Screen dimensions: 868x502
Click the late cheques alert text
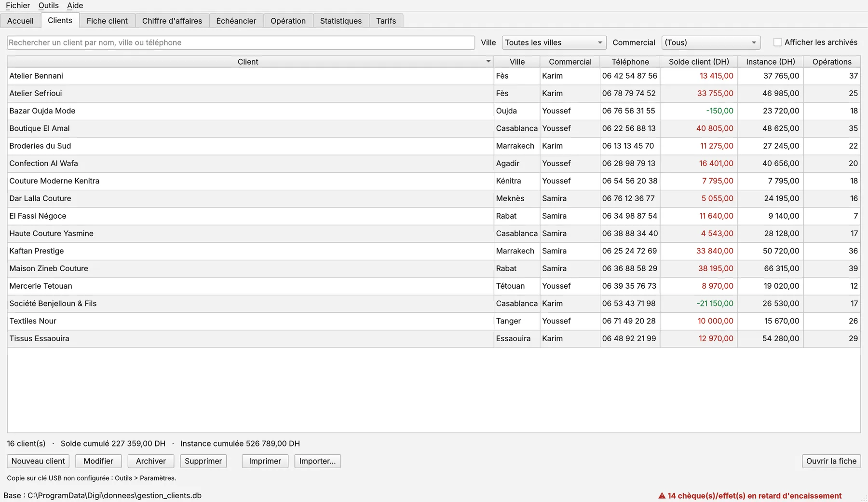tap(754, 496)
